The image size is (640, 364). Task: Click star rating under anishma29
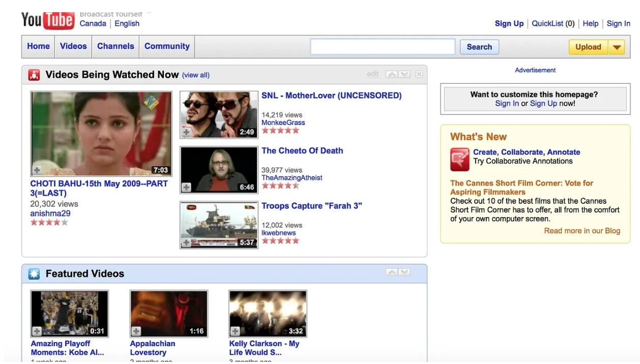pyautogui.click(x=49, y=222)
